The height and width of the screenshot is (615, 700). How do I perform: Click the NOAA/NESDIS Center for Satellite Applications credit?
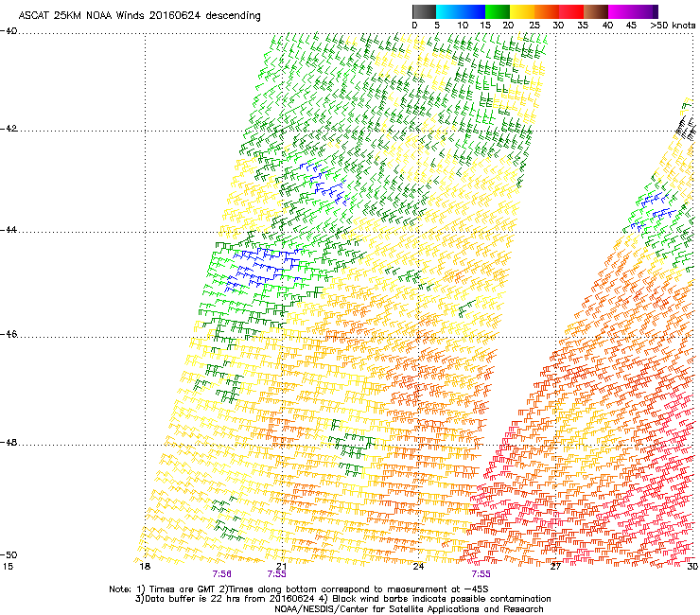point(409,609)
